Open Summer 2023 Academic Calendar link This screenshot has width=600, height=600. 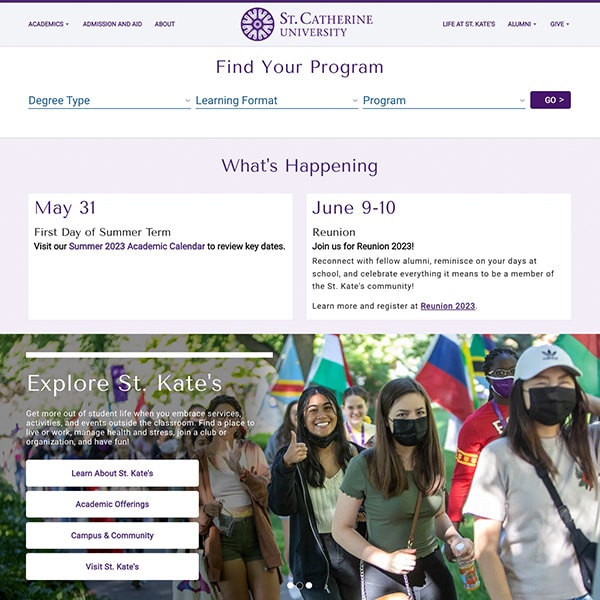[x=137, y=246]
